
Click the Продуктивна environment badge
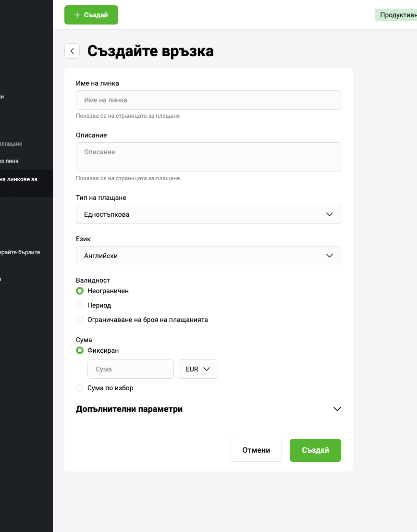tap(397, 15)
